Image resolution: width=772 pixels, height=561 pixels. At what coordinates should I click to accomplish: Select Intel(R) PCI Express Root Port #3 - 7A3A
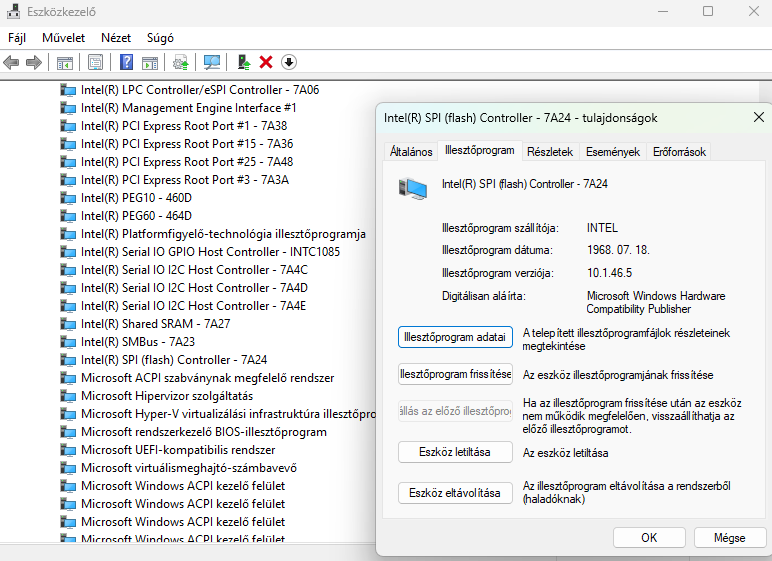tap(185, 180)
